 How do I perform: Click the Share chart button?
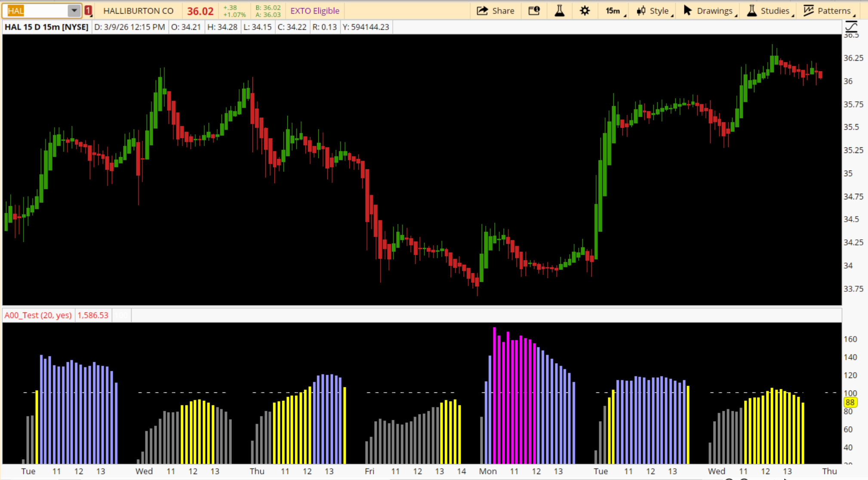[496, 11]
